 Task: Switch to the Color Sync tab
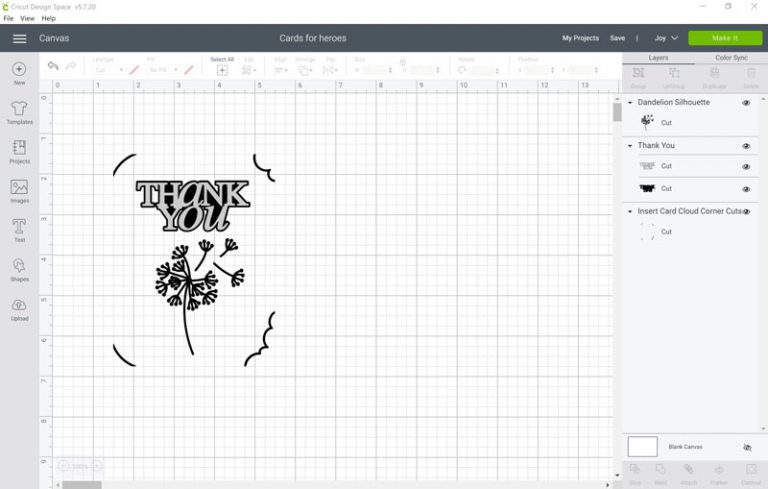731,58
